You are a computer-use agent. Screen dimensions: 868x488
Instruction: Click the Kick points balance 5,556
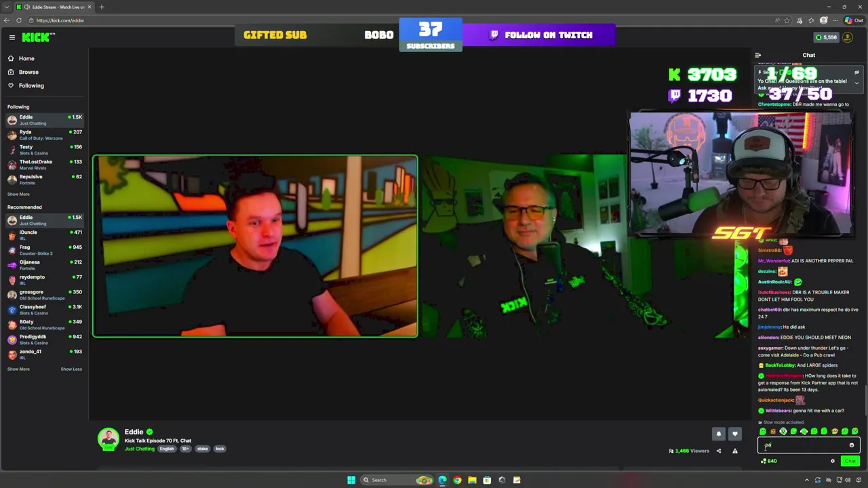point(826,37)
